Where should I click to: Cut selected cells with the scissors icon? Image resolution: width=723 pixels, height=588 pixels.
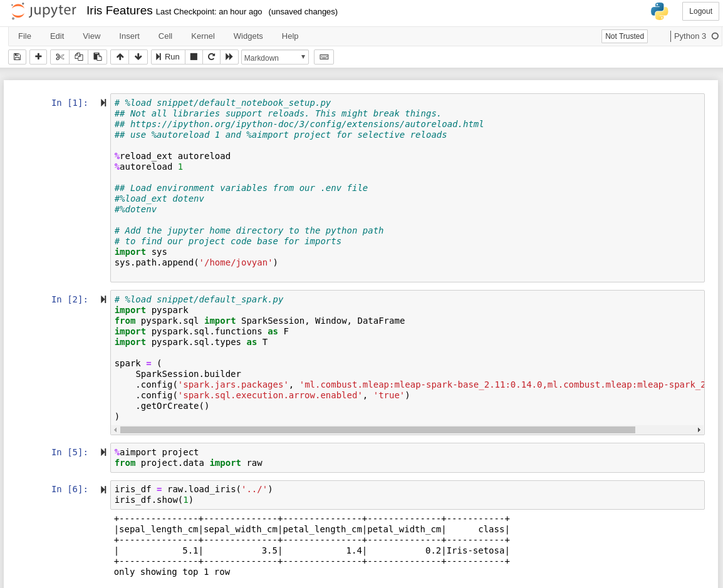(60, 57)
